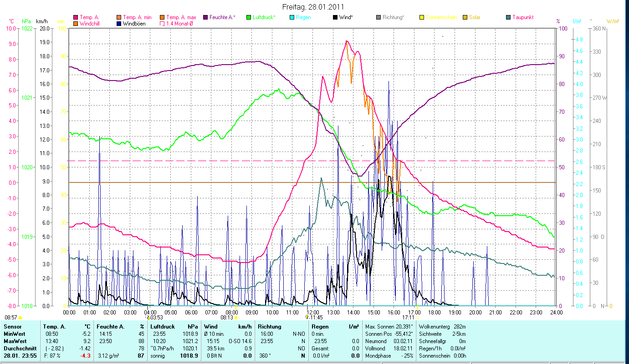
Task: Click the Feuchte A. purple legend square
Action: [205, 17]
